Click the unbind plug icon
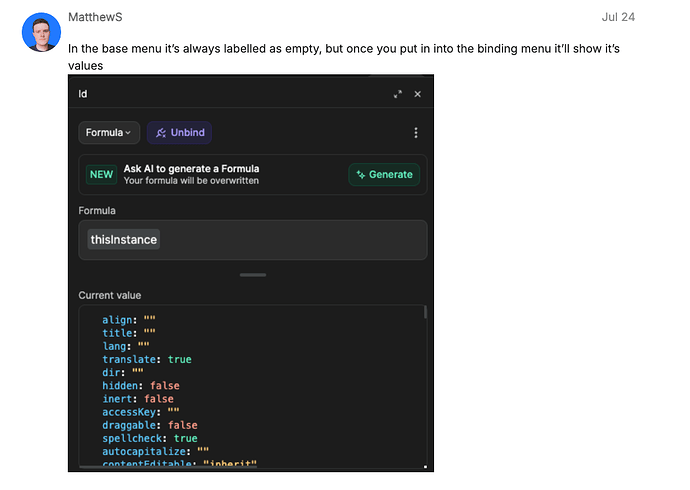Viewport: 690px width, 490px height. 161,133
